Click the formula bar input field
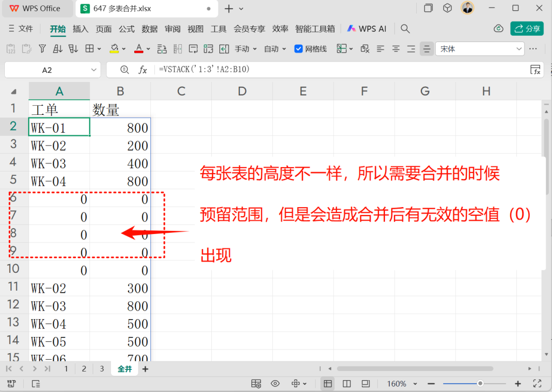This screenshot has width=552, height=392. pos(341,70)
